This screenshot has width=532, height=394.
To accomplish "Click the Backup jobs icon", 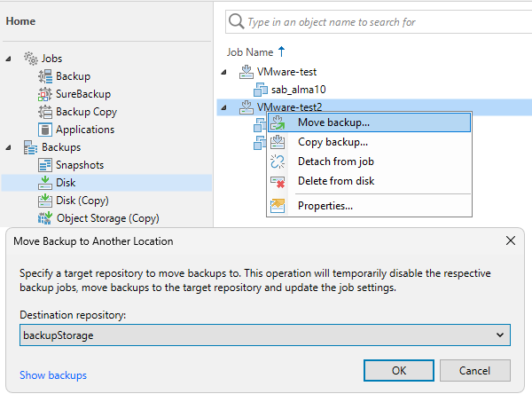I will pyautogui.click(x=45, y=76).
